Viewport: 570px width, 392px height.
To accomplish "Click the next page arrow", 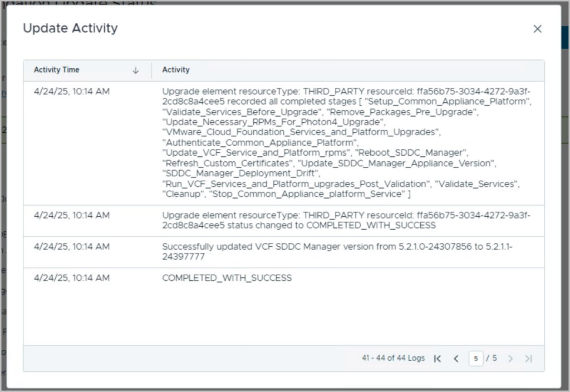I will pos(510,359).
